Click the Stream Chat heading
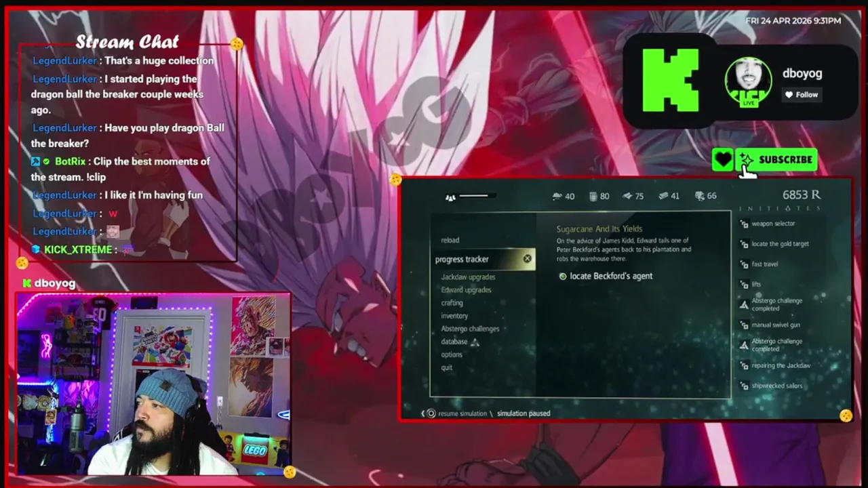 coord(127,42)
